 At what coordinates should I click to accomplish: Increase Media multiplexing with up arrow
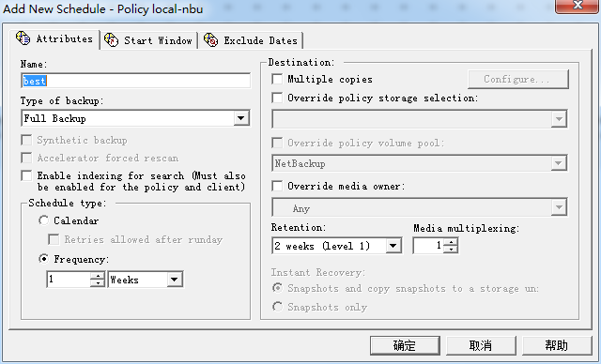pyautogui.click(x=451, y=242)
